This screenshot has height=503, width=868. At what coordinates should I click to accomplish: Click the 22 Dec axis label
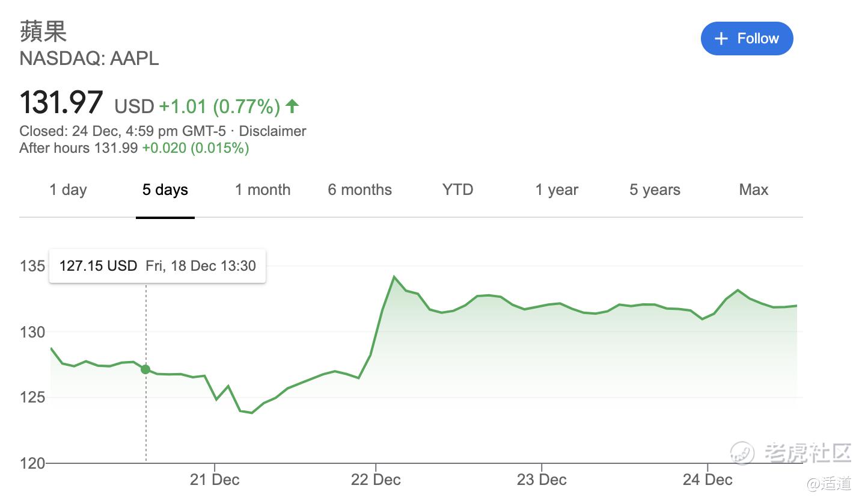click(376, 480)
